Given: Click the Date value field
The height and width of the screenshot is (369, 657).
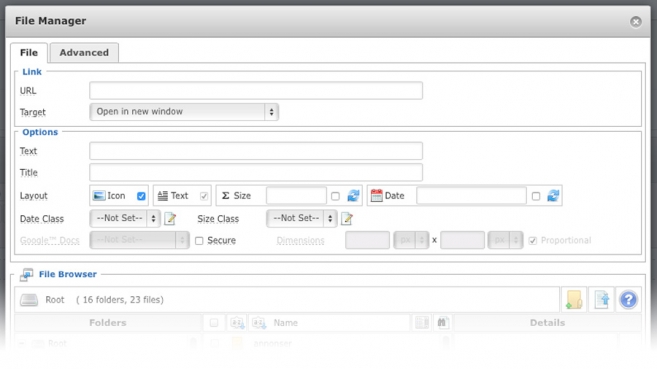Looking at the screenshot, I should pos(471,196).
